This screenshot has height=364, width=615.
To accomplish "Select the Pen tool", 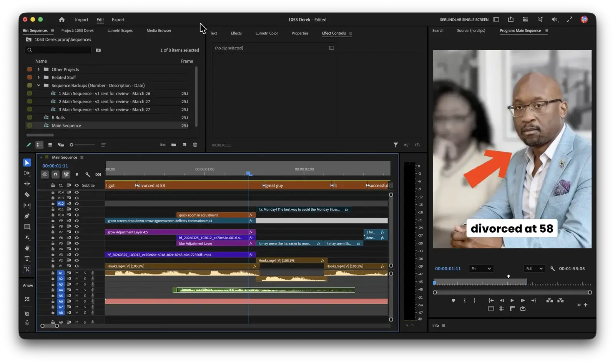I will point(27,216).
